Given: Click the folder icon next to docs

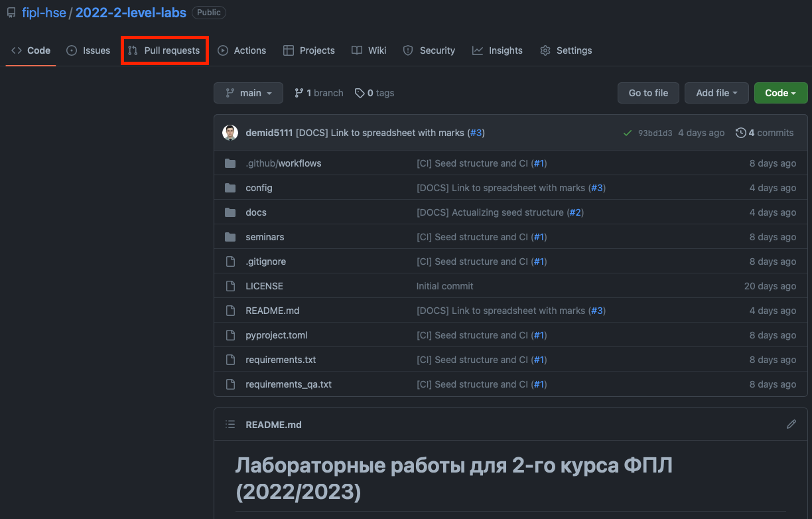Looking at the screenshot, I should (230, 212).
